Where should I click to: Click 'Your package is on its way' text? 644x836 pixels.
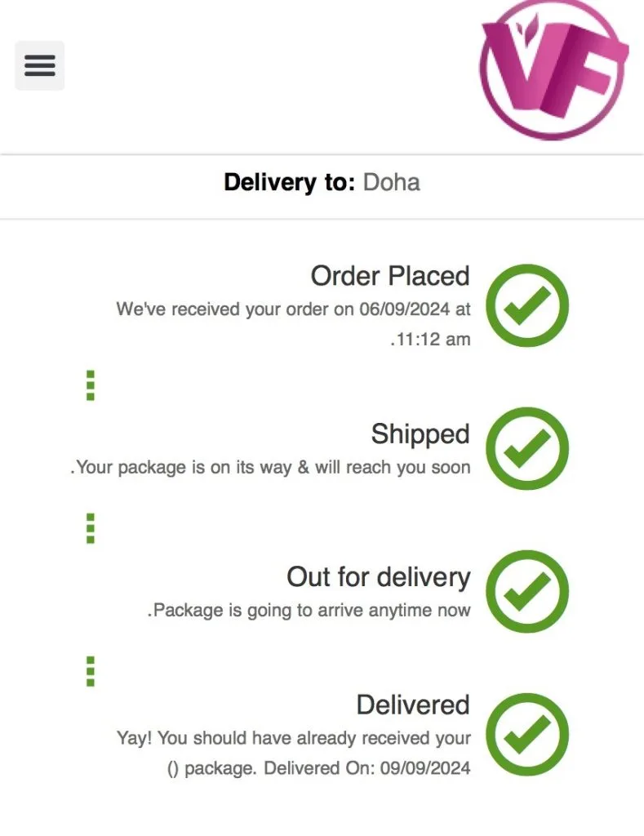point(271,468)
